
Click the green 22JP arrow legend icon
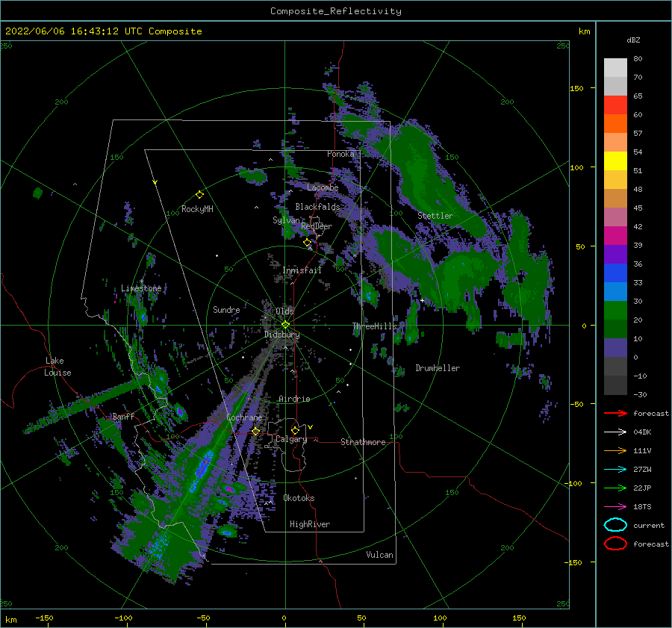click(615, 488)
